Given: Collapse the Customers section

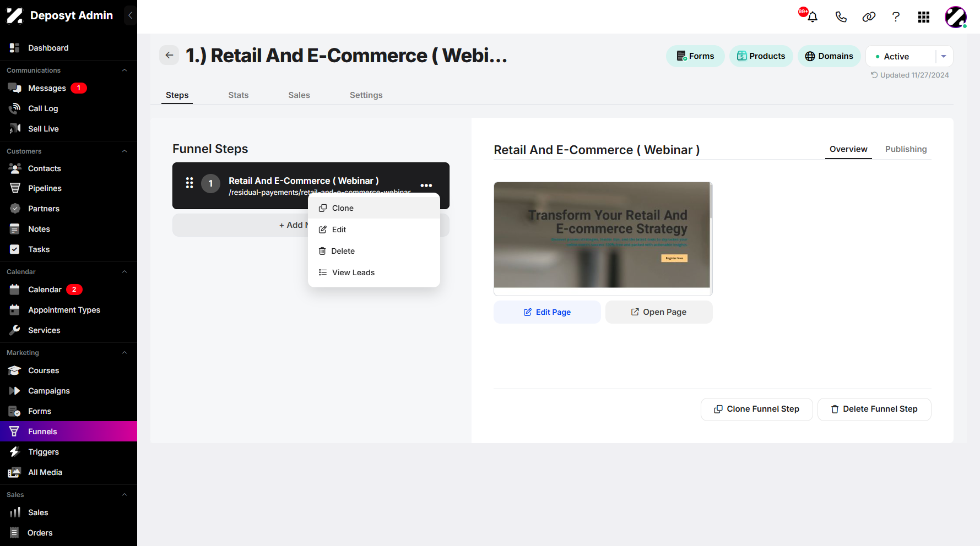Looking at the screenshot, I should [x=124, y=151].
